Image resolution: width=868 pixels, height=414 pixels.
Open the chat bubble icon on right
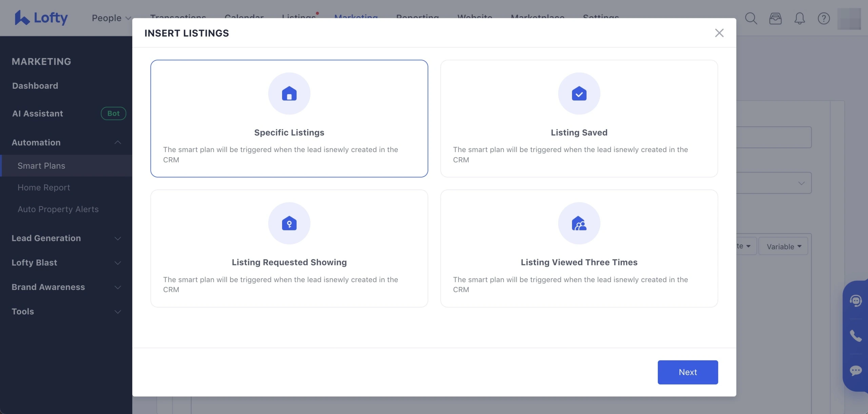pos(855,371)
